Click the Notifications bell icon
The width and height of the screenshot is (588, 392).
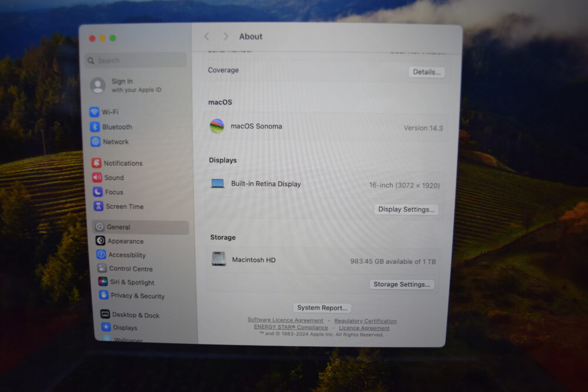pos(96,163)
